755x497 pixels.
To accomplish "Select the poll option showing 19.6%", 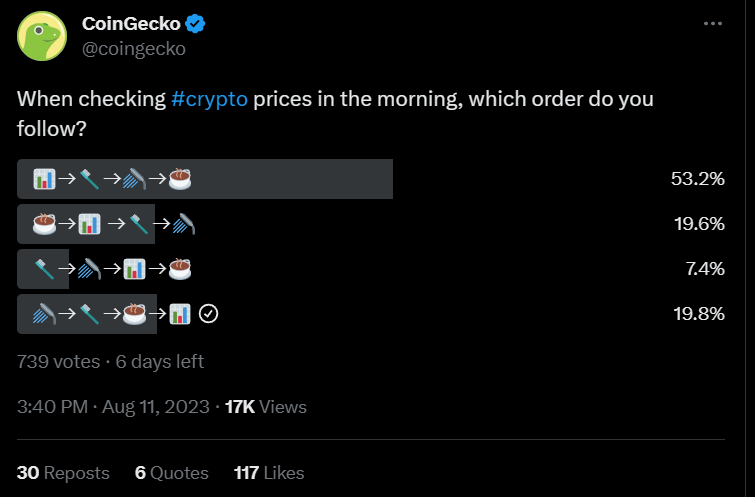I will 371,224.
